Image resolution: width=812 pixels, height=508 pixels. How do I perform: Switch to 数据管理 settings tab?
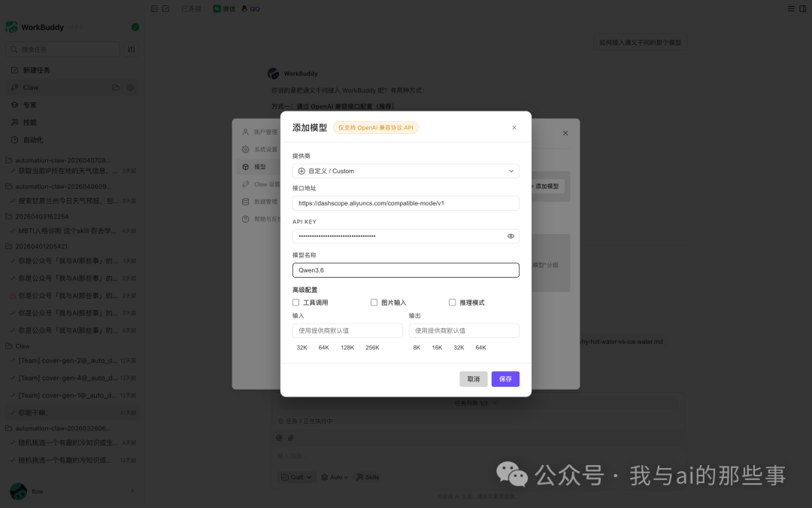259,202
